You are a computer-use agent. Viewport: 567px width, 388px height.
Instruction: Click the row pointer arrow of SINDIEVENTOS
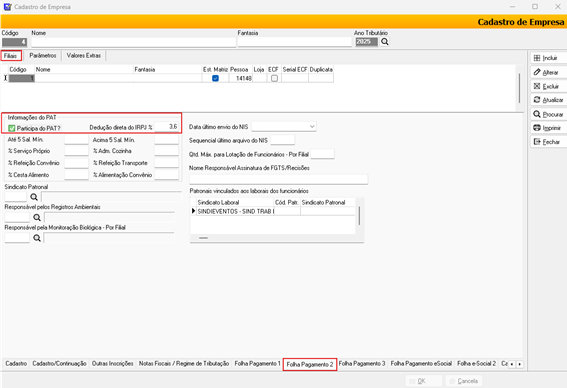(193, 211)
